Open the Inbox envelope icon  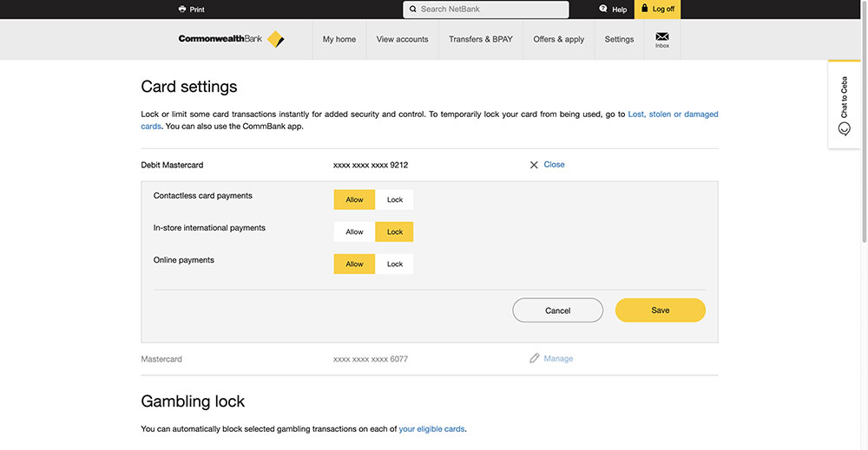pyautogui.click(x=662, y=36)
